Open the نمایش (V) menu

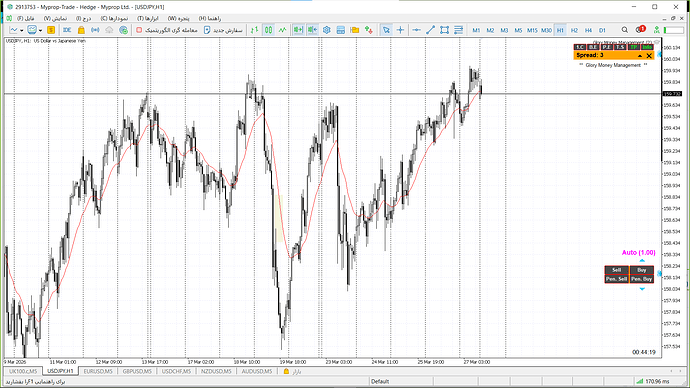tap(55, 18)
